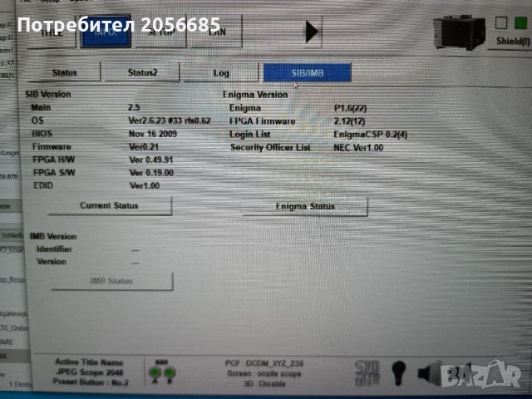532x399 pixels.
Task: Click the EDID value Ver1.00
Action: click(x=145, y=185)
